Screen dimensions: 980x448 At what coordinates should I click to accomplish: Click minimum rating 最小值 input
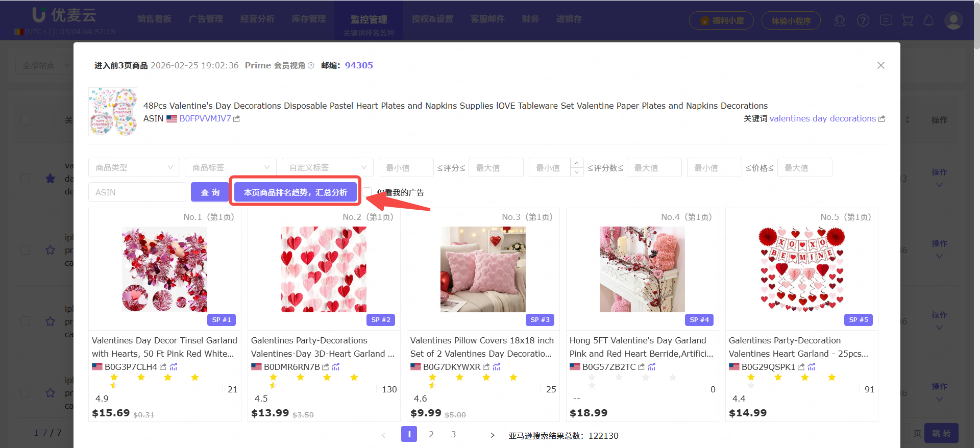click(x=406, y=167)
